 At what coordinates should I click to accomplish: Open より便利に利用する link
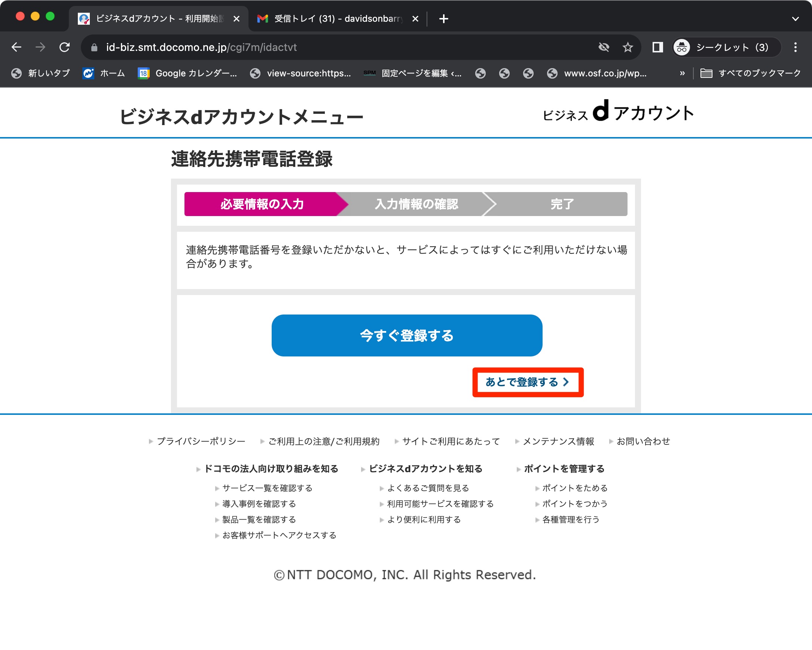(424, 520)
